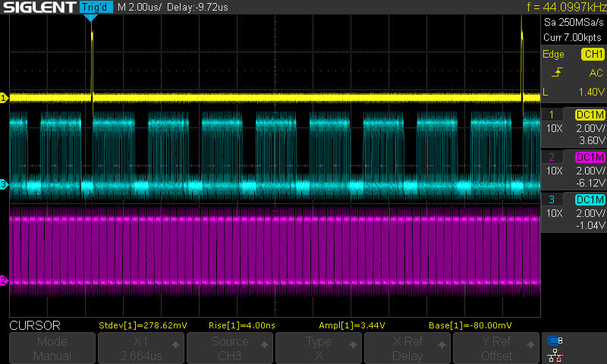Click the Delay:-9.72us readout
Screen dimensions: 607x364
(x=197, y=7)
